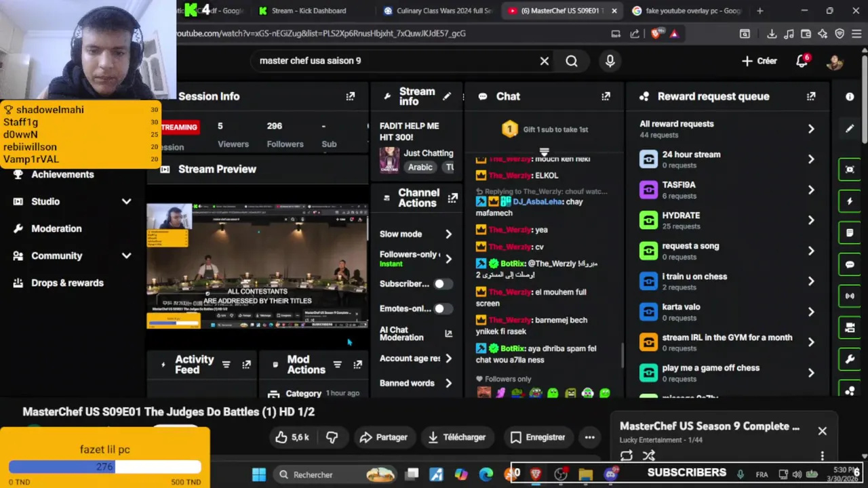Click the lightning bolt icon in right toolbar

850,201
